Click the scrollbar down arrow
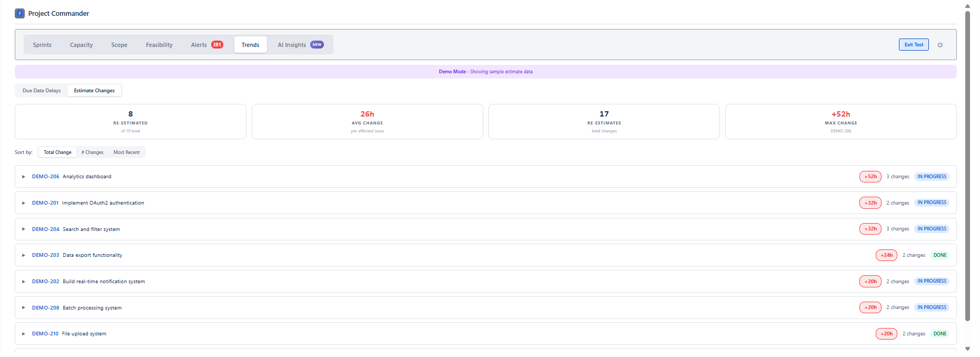980x357 pixels. 967,349
